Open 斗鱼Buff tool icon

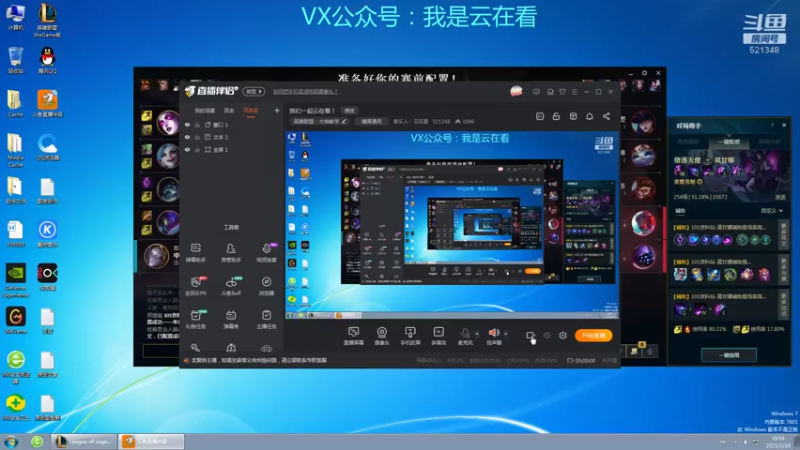click(x=231, y=286)
